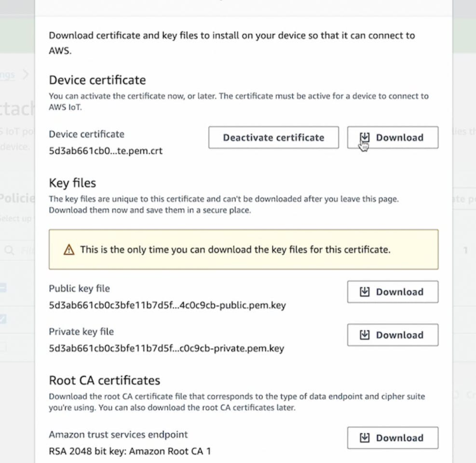Click the key files warning message text
This screenshot has width=476, height=463.
(x=235, y=250)
